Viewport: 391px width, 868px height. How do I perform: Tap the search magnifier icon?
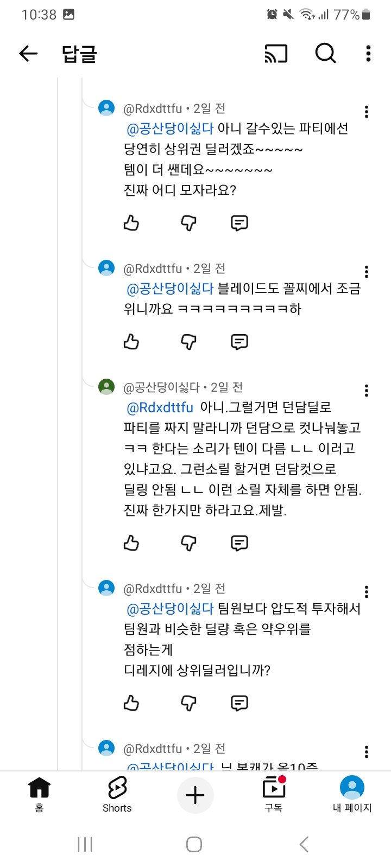tap(325, 53)
